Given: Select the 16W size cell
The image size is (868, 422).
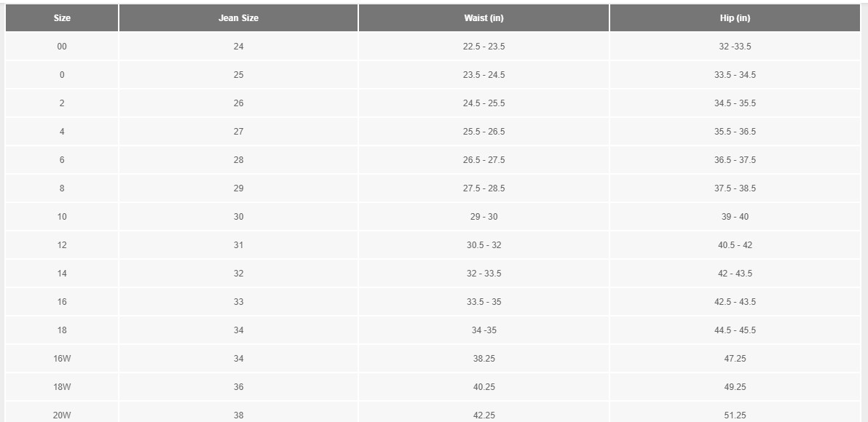Looking at the screenshot, I should coord(62,359).
